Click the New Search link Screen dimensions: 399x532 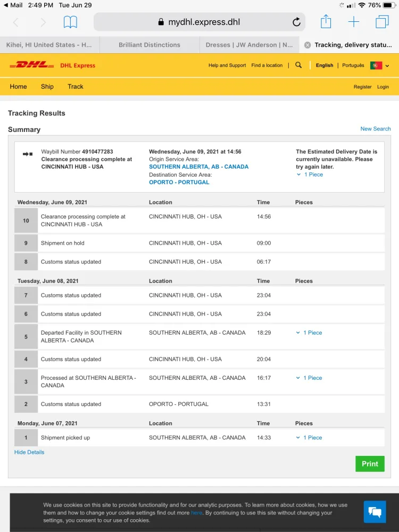(x=375, y=129)
